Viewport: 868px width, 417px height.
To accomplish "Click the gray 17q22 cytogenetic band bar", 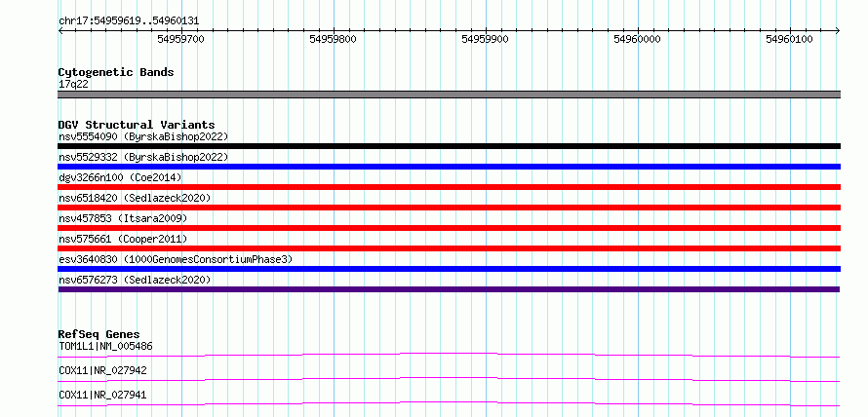I will [449, 95].
